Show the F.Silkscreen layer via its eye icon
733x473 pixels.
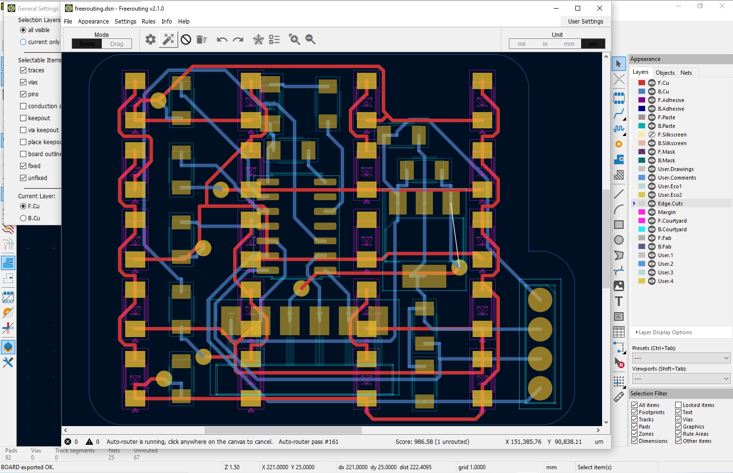click(x=651, y=135)
